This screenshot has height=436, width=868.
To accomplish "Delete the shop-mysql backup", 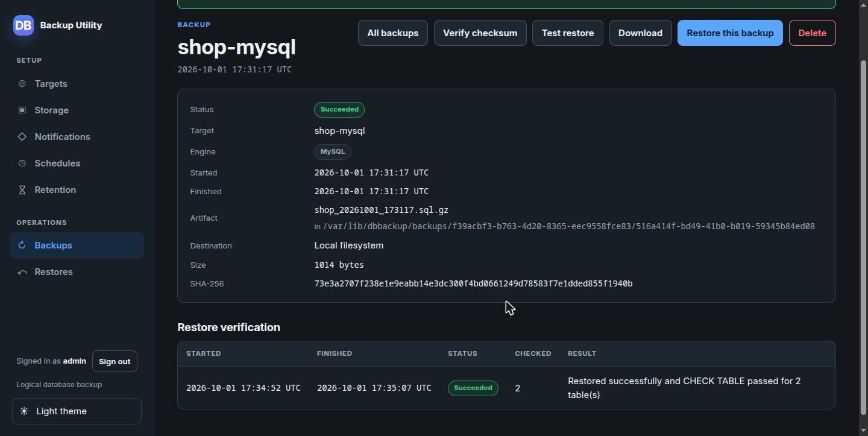I will [x=812, y=33].
